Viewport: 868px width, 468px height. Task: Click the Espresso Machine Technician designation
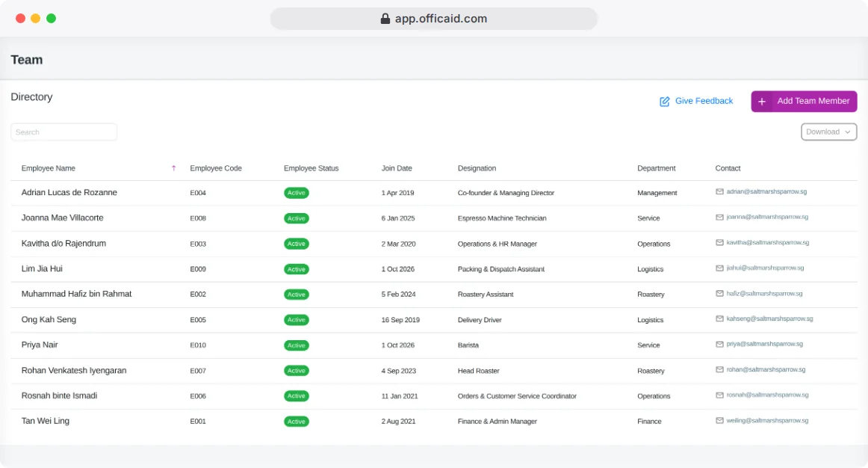[x=502, y=218]
